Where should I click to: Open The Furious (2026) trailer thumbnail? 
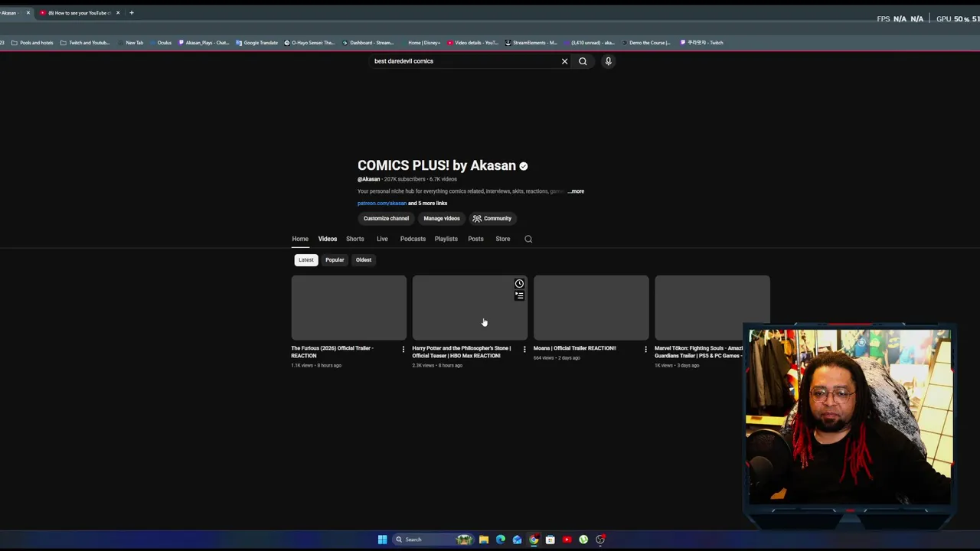coord(349,308)
